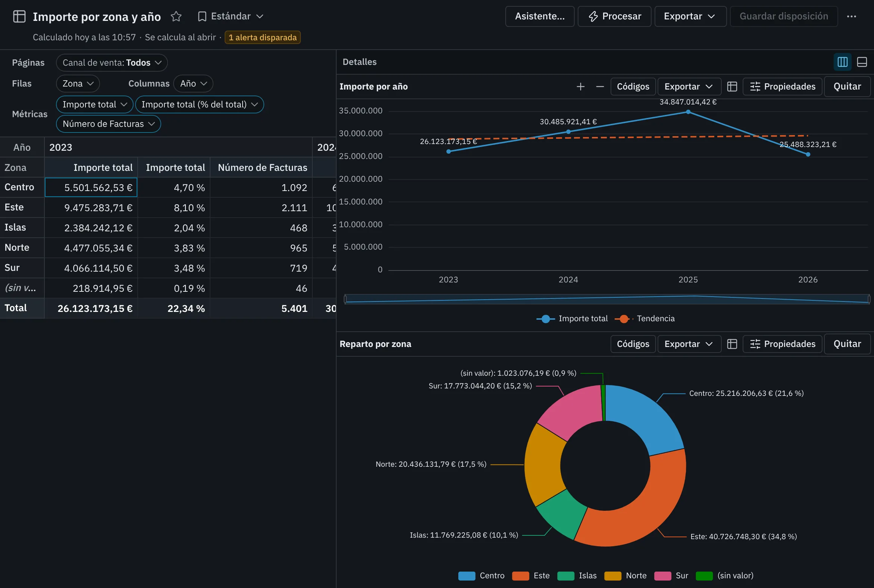Click the chart range slider bar below years
Viewport: 874px width, 588px height.
607,299
